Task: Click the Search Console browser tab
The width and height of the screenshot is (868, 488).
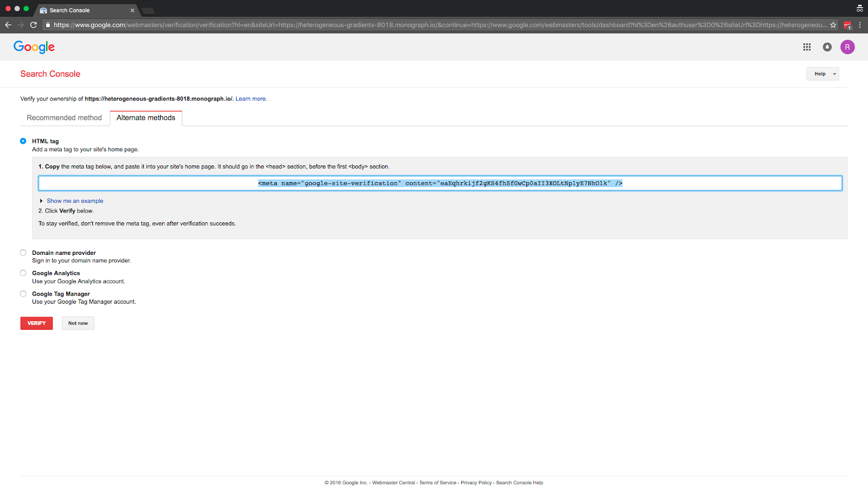Action: coord(87,10)
